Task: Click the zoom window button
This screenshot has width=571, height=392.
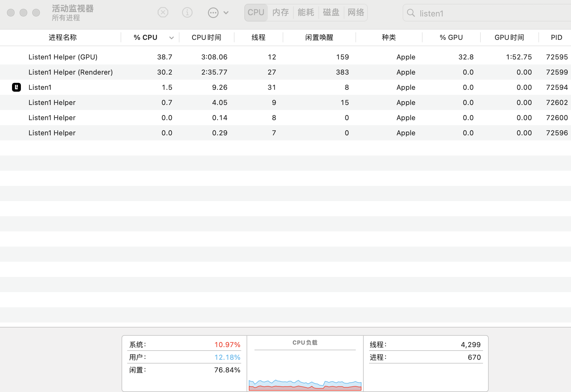Action: click(x=36, y=13)
